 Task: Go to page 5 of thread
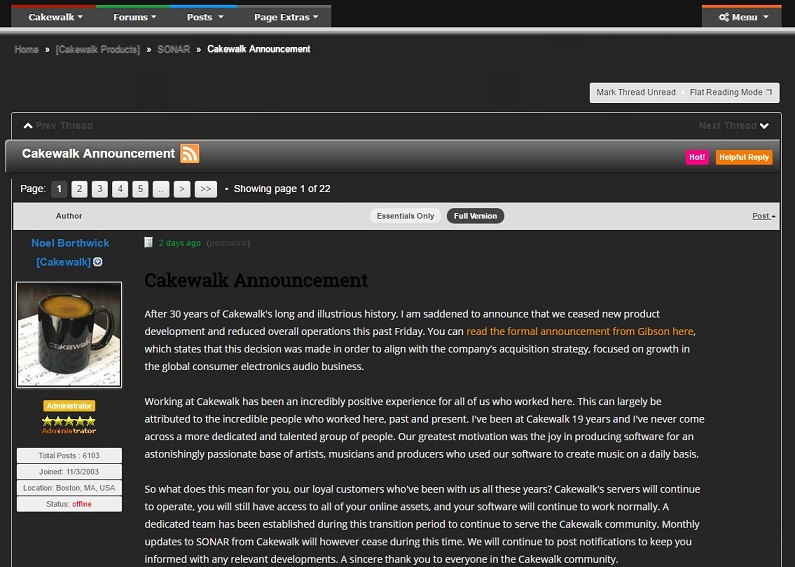pyautogui.click(x=140, y=189)
